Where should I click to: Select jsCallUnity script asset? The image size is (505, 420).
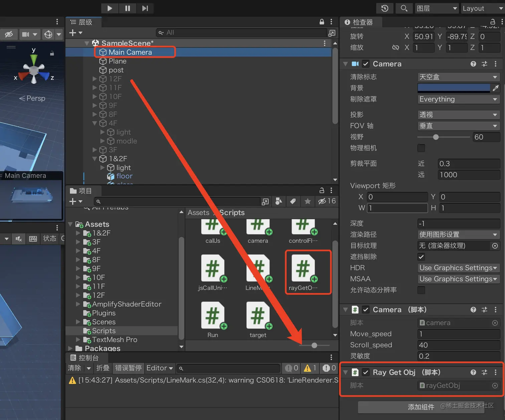(x=213, y=272)
